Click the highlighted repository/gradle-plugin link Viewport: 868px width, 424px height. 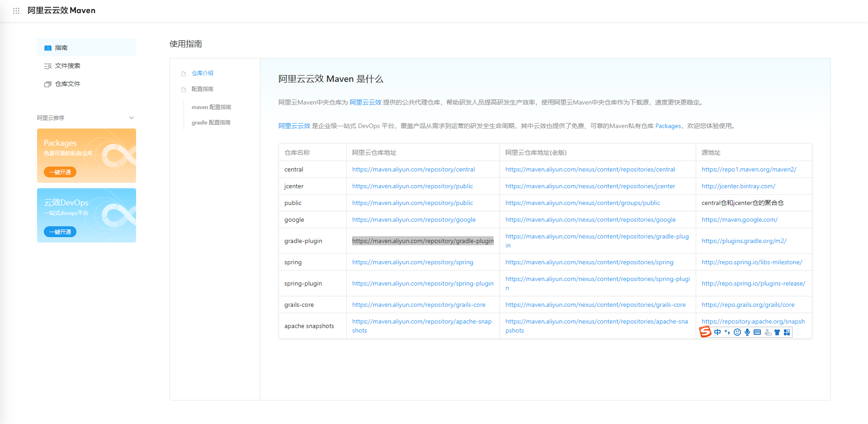point(423,241)
